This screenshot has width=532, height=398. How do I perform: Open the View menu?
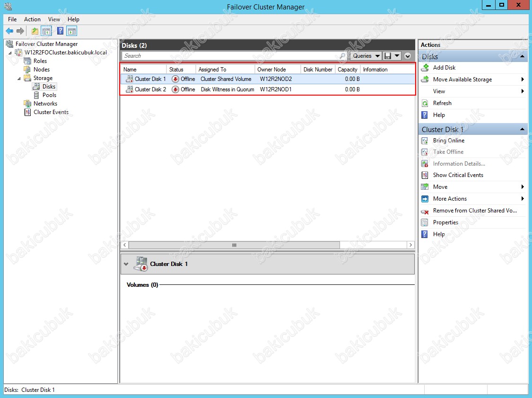click(x=54, y=19)
